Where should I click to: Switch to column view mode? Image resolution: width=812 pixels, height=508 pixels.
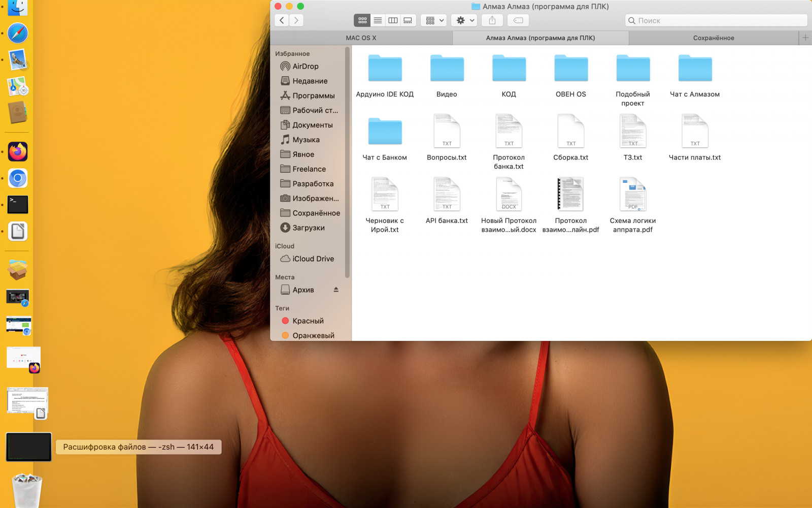[x=393, y=20]
